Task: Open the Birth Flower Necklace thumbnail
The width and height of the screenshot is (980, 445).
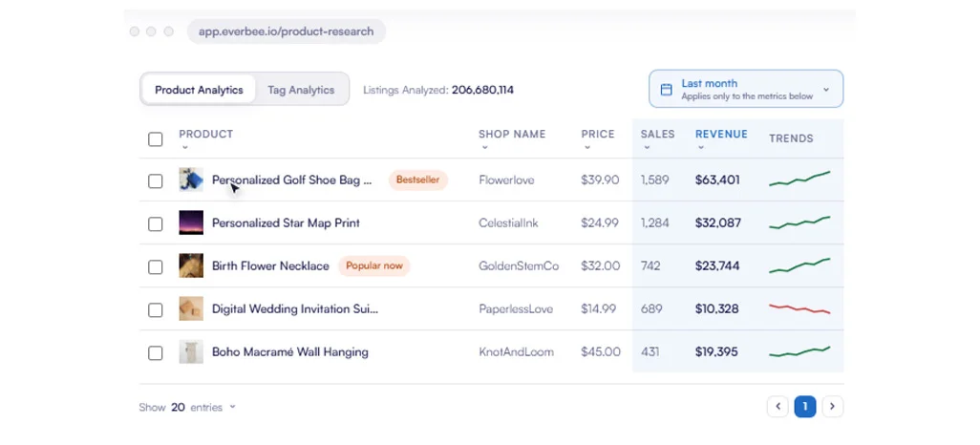Action: pos(191,265)
